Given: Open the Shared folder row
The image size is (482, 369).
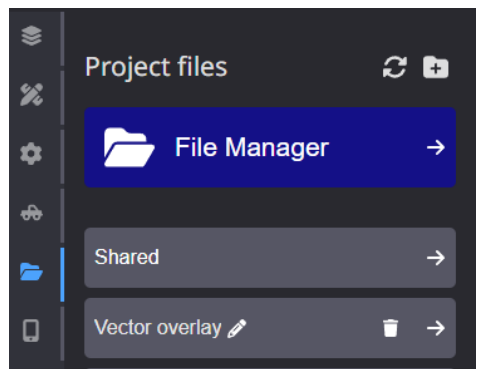Looking at the screenshot, I should click(x=270, y=258).
